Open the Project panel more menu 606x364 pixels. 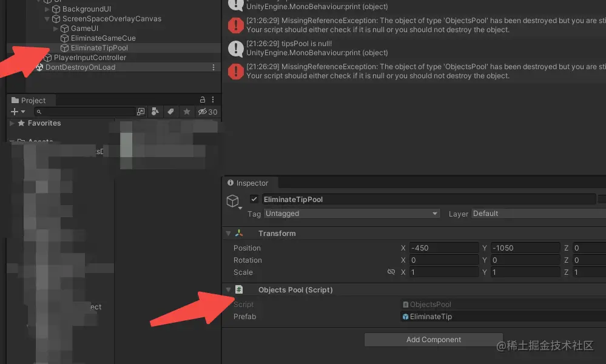pos(212,99)
